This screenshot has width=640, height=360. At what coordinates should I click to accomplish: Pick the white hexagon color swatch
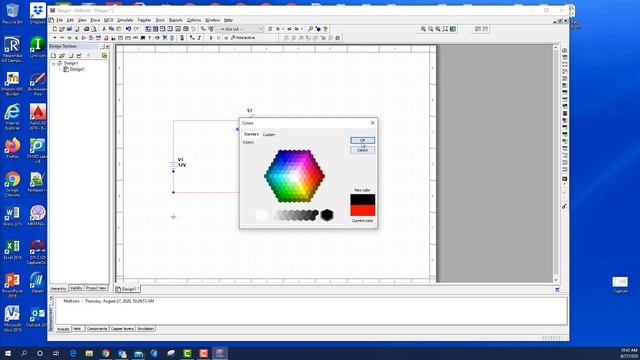pos(261,215)
